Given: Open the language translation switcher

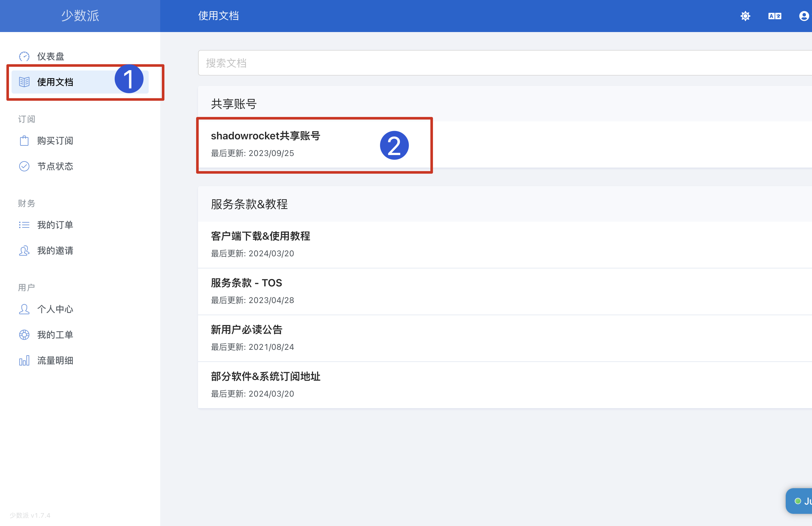Looking at the screenshot, I should click(x=775, y=16).
